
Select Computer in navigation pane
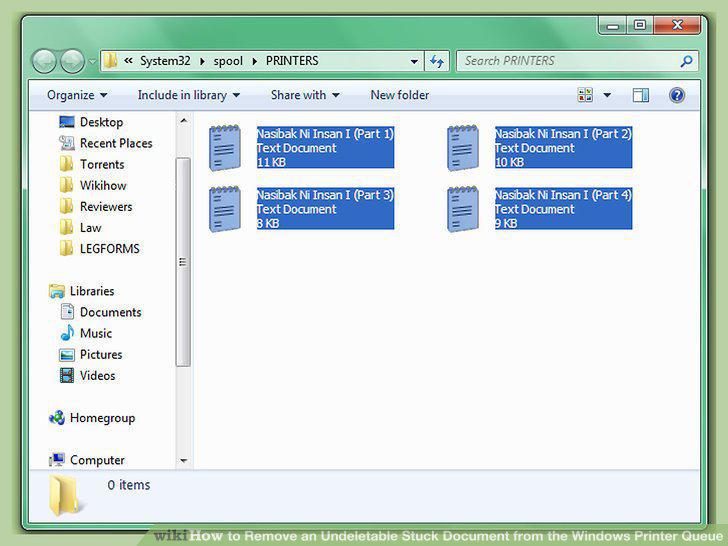[x=97, y=460]
